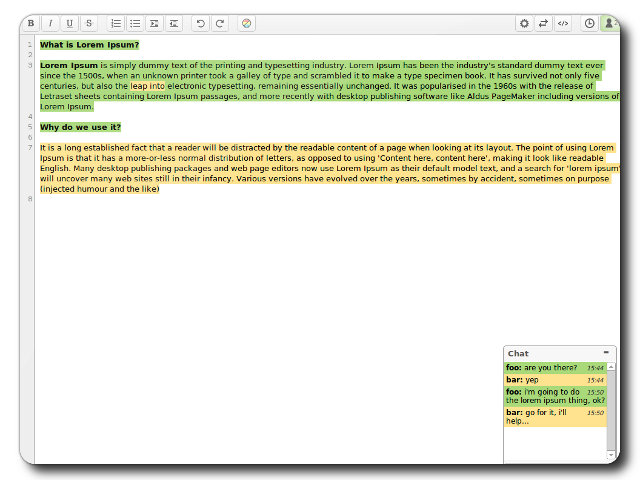The image size is (640, 480).
Task: Insert a numbered ordered list
Action: (116, 23)
